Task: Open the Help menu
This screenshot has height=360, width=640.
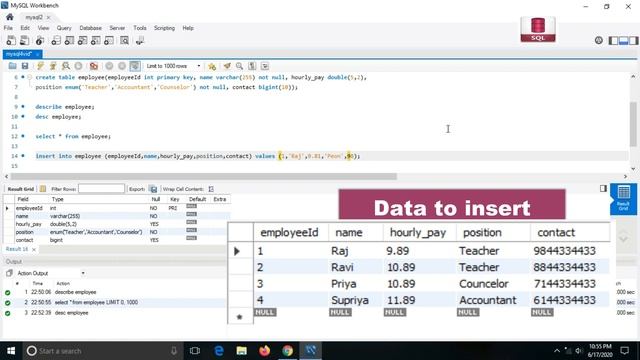Action: pos(188,28)
